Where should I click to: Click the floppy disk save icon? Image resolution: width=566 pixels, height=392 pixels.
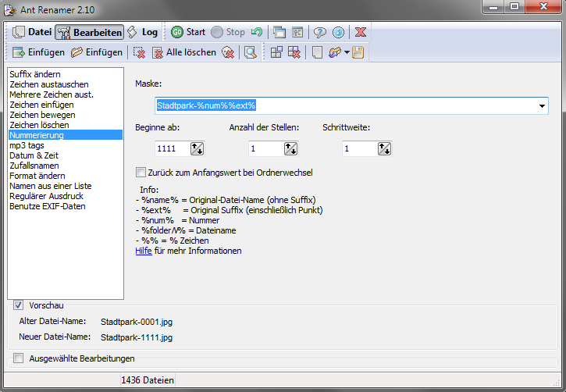point(358,52)
